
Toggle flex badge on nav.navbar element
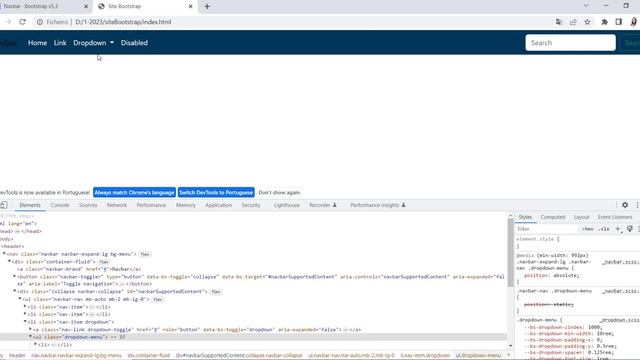point(144,254)
